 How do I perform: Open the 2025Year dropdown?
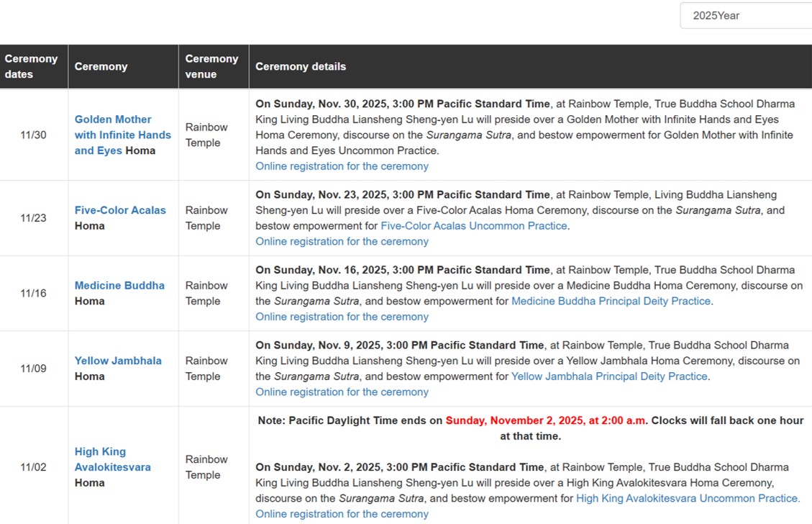(745, 15)
